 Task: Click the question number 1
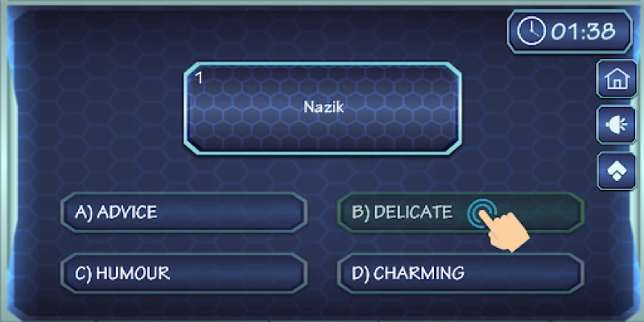coord(198,79)
